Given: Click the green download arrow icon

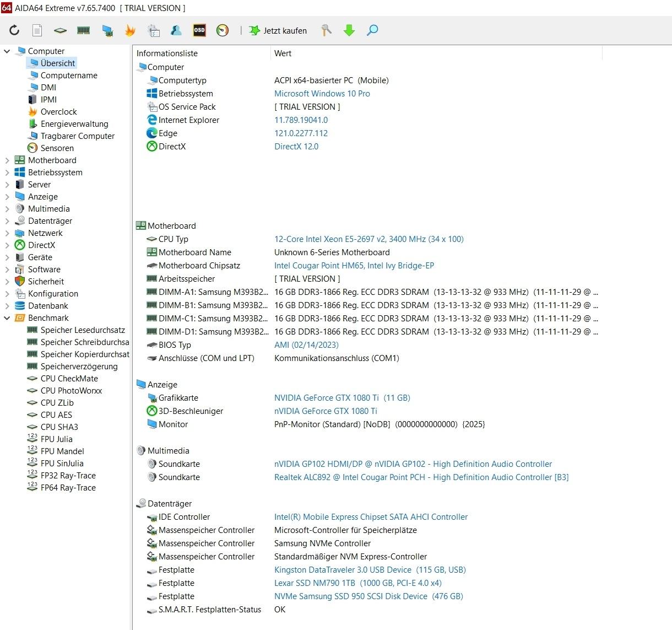Looking at the screenshot, I should pos(349,30).
